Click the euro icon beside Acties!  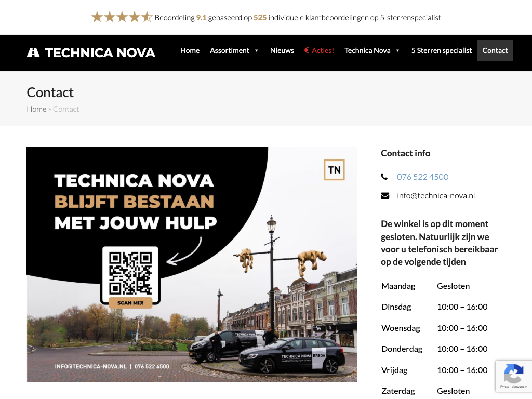tap(307, 50)
